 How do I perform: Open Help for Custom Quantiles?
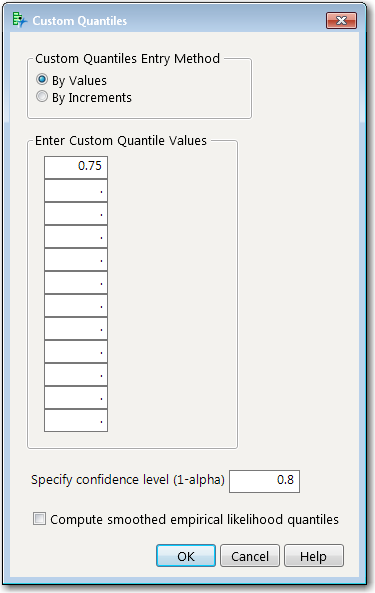(x=314, y=556)
